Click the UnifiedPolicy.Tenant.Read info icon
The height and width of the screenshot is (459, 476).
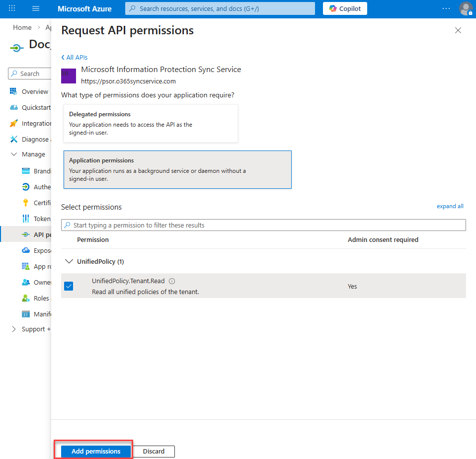pyautogui.click(x=172, y=281)
